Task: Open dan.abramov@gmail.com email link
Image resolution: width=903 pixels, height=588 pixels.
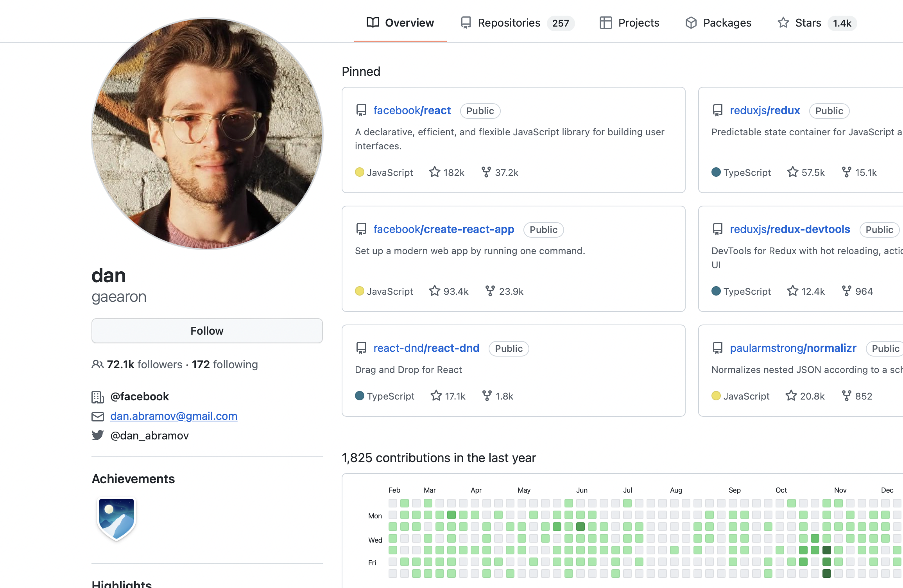Action: pyautogui.click(x=174, y=416)
